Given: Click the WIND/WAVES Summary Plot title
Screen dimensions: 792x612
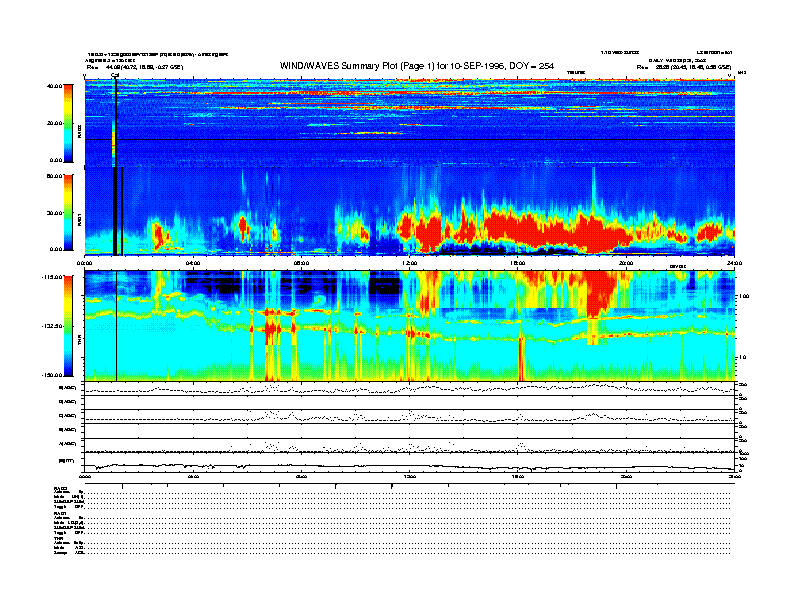Looking at the screenshot, I should (x=417, y=66).
